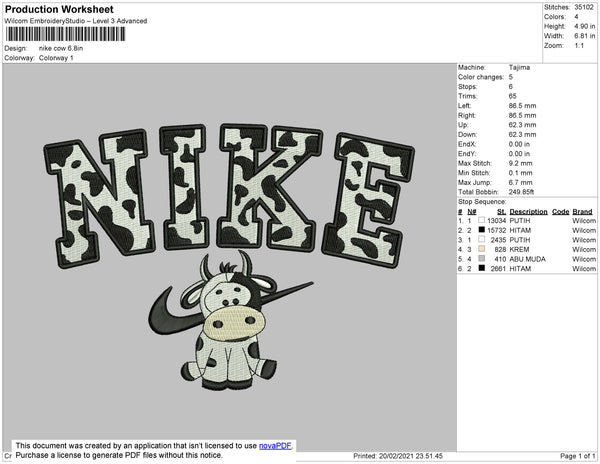
Task: Click the printed date '20/02/2021 23.51.45'
Action: click(x=411, y=456)
